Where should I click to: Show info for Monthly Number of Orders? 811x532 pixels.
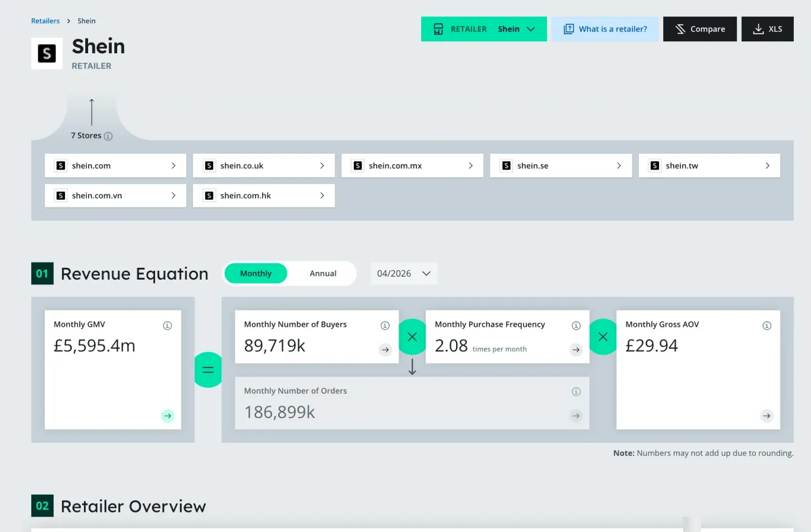[x=576, y=392]
